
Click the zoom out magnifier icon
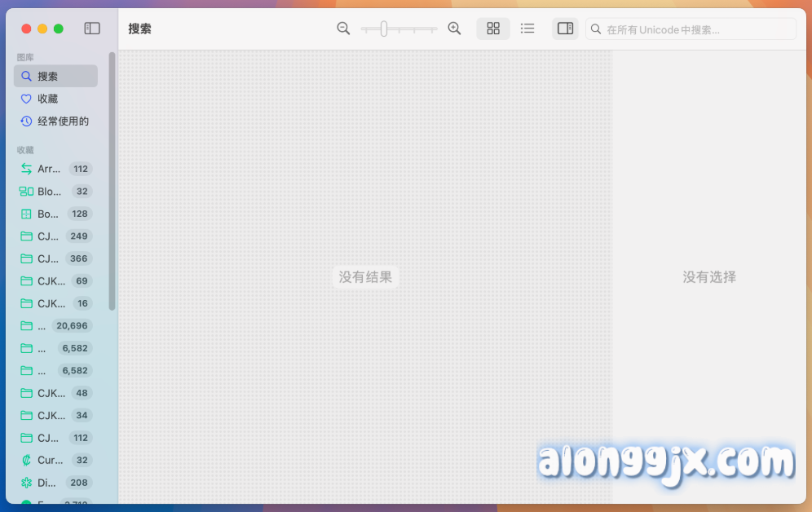pyautogui.click(x=343, y=29)
